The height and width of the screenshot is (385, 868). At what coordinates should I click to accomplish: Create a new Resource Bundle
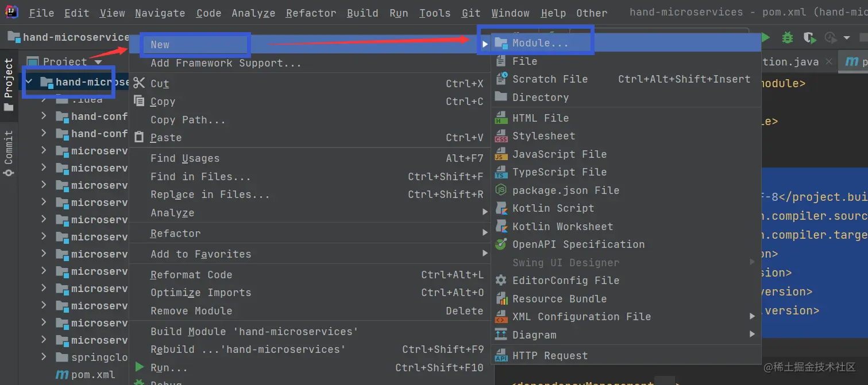pyautogui.click(x=626, y=299)
